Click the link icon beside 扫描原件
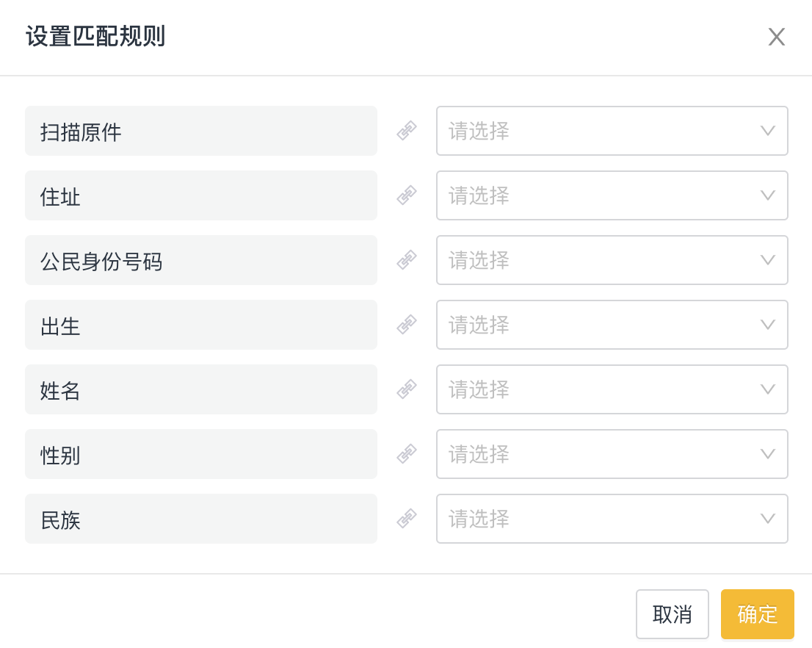812x648 pixels. coord(407,131)
